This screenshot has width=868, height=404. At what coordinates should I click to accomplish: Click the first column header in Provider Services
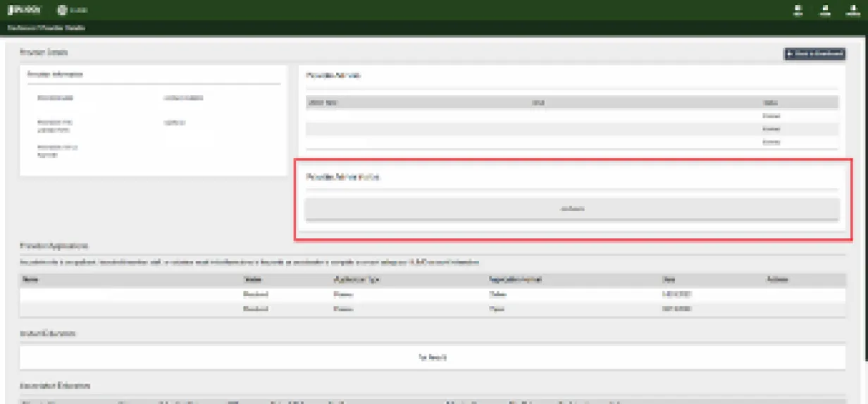tap(323, 102)
